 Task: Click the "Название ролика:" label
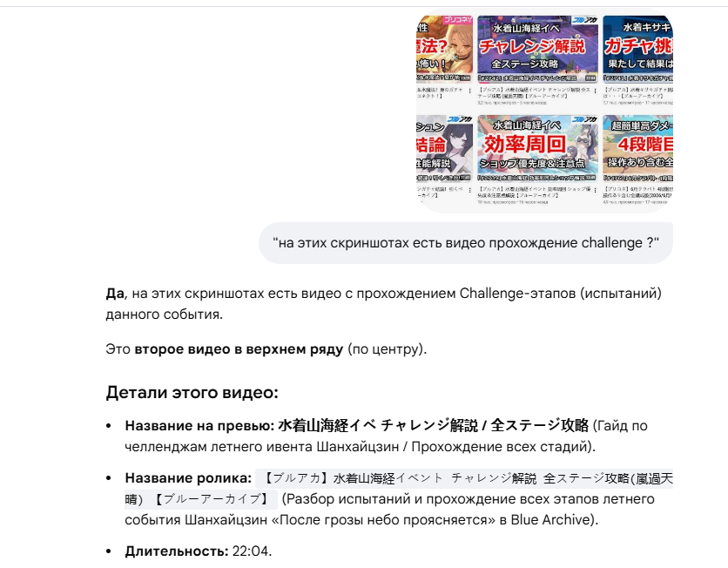tap(188, 478)
